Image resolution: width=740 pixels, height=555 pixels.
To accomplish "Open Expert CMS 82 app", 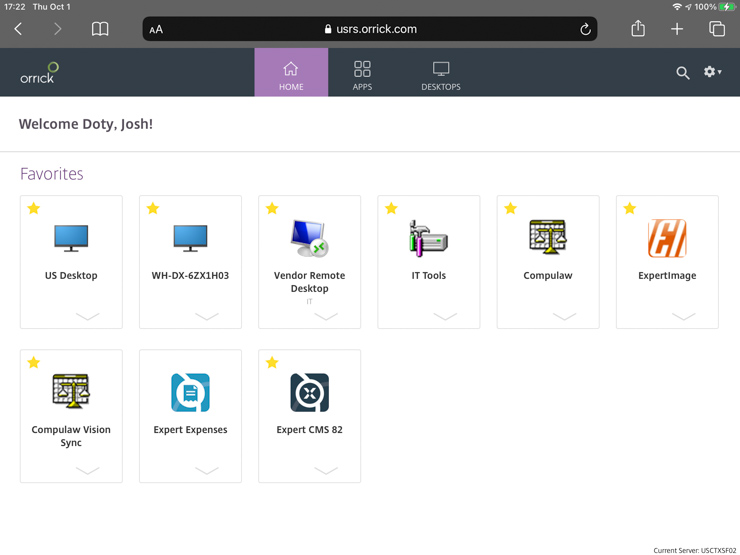I will 309,393.
